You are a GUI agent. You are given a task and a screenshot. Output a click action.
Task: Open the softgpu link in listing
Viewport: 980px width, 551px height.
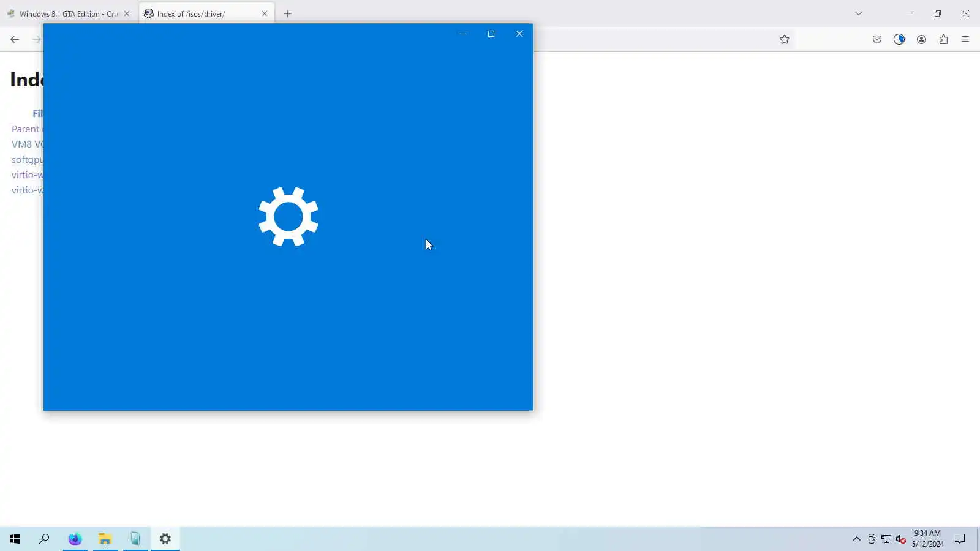click(27, 160)
